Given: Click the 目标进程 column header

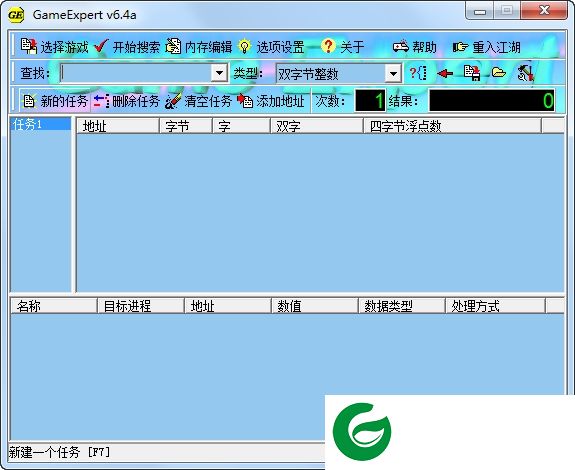Looking at the screenshot, I should click(x=141, y=306).
